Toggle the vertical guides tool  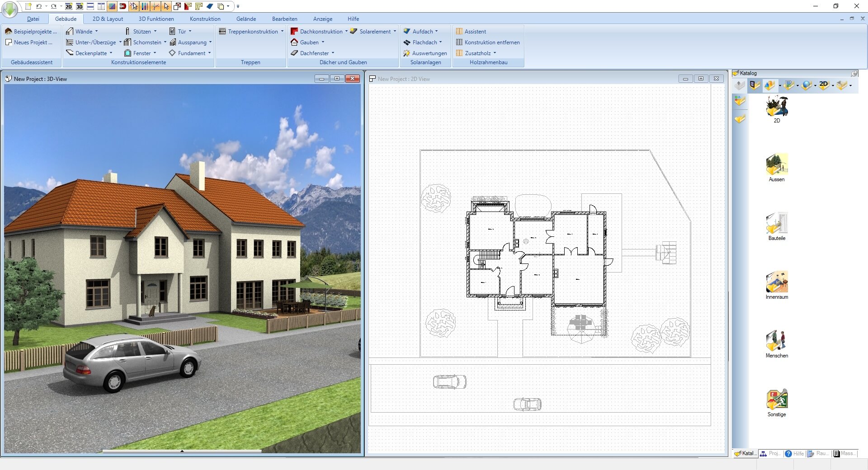click(x=144, y=6)
